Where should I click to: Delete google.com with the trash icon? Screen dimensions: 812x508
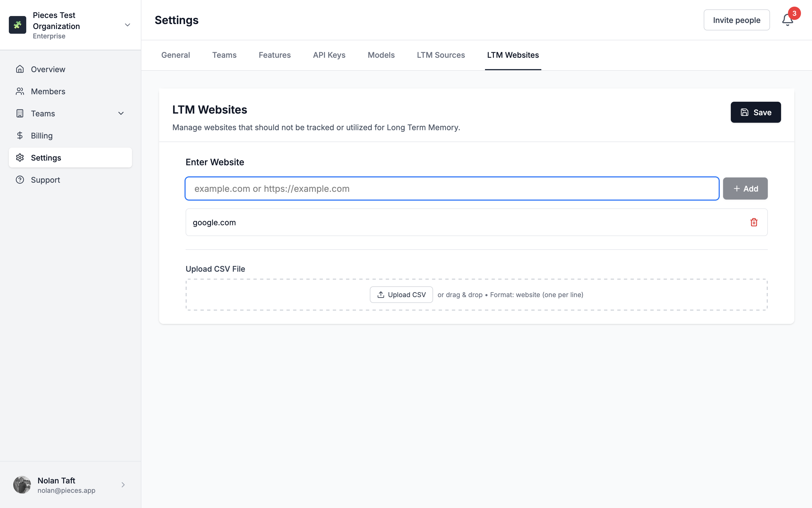[x=754, y=222]
